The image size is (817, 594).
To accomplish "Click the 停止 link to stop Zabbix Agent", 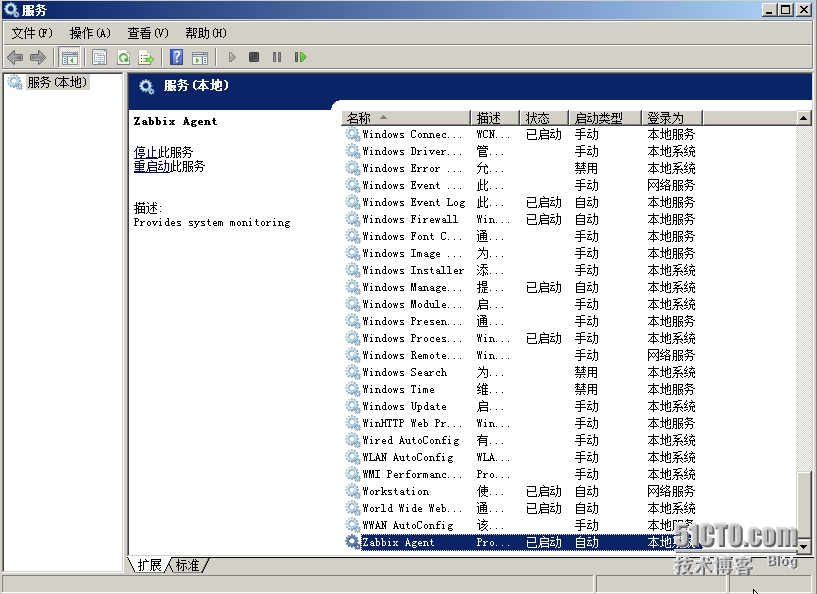I will click(145, 152).
